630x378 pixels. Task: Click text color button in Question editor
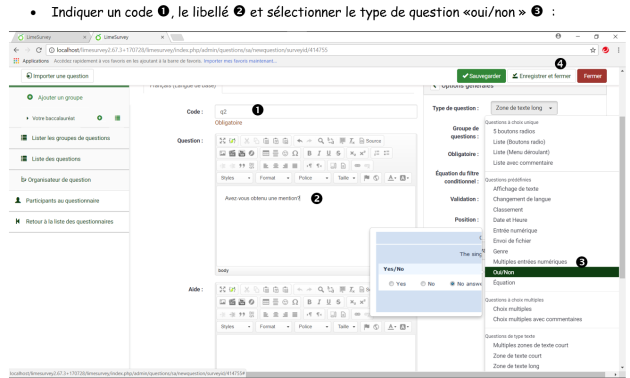coord(391,178)
